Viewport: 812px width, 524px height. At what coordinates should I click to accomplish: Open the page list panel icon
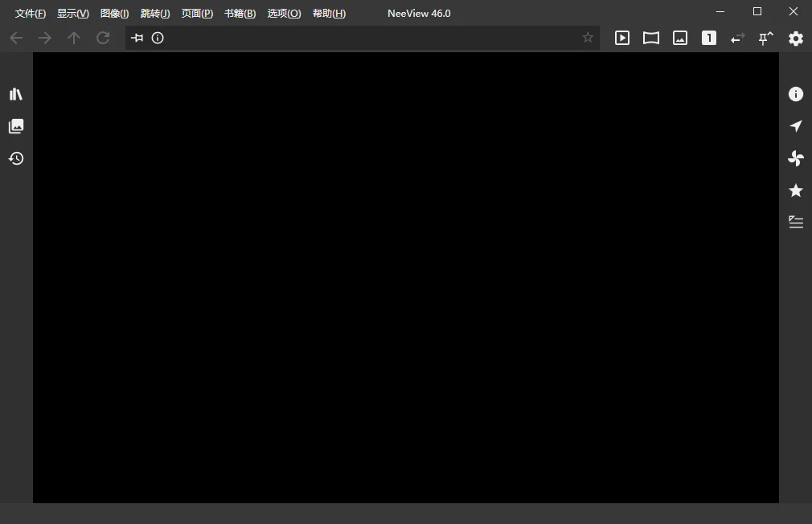[16, 126]
